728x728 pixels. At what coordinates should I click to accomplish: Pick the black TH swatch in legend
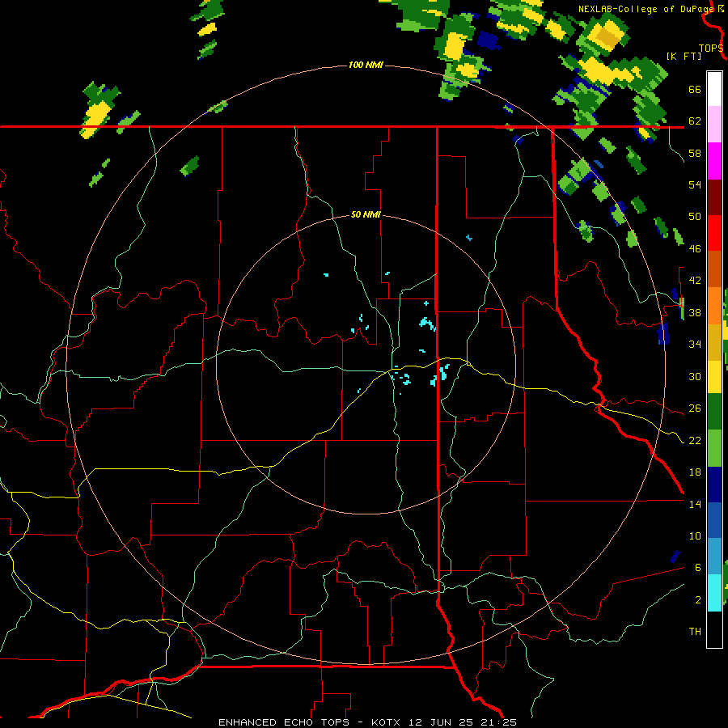(x=714, y=629)
